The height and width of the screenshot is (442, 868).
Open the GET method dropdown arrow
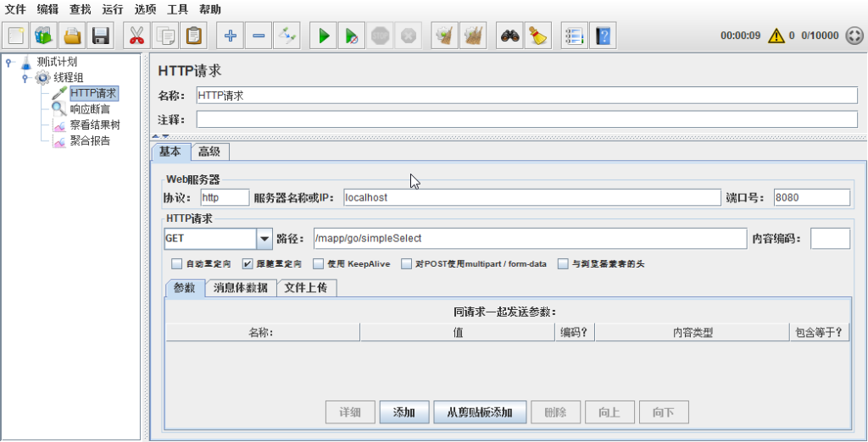[x=264, y=239]
